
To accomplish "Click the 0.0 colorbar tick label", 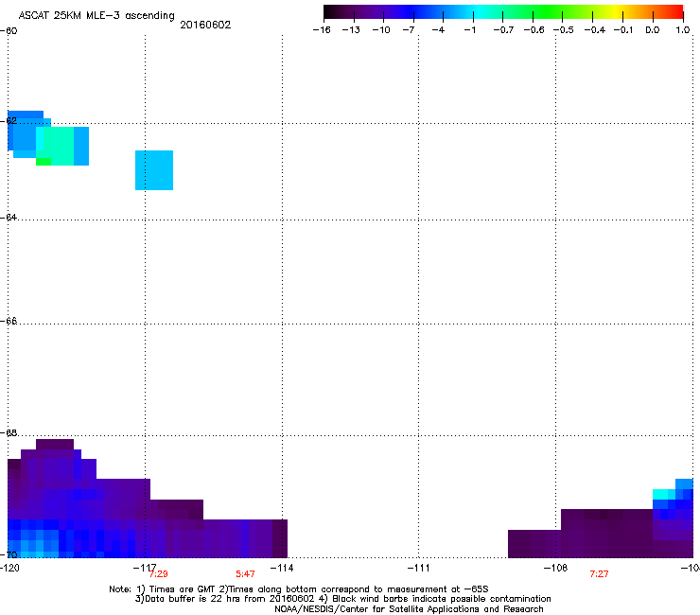I will [x=653, y=30].
